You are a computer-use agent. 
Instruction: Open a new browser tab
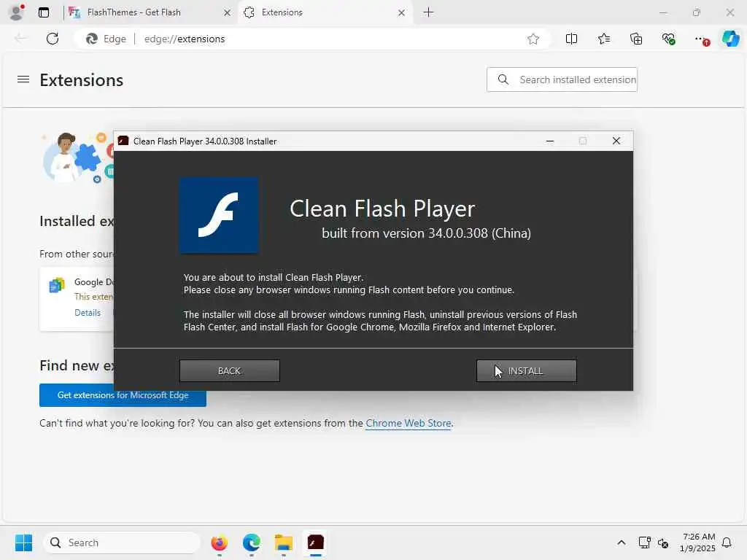pyautogui.click(x=428, y=12)
